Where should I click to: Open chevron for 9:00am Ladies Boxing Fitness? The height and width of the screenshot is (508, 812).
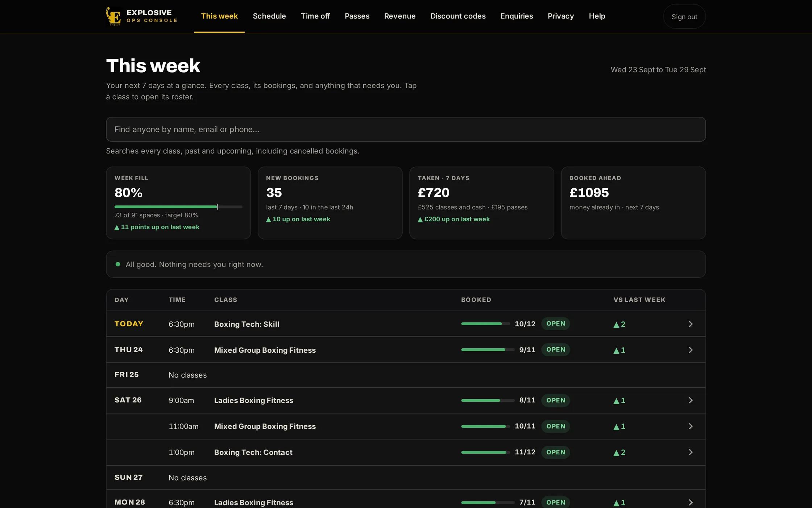click(x=691, y=400)
